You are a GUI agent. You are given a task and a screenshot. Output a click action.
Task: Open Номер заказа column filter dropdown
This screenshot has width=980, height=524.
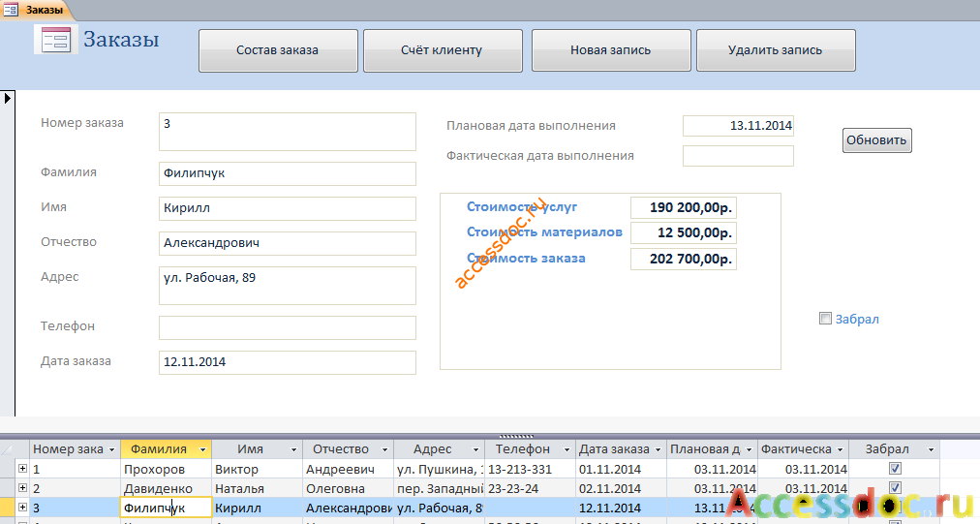[x=112, y=449]
